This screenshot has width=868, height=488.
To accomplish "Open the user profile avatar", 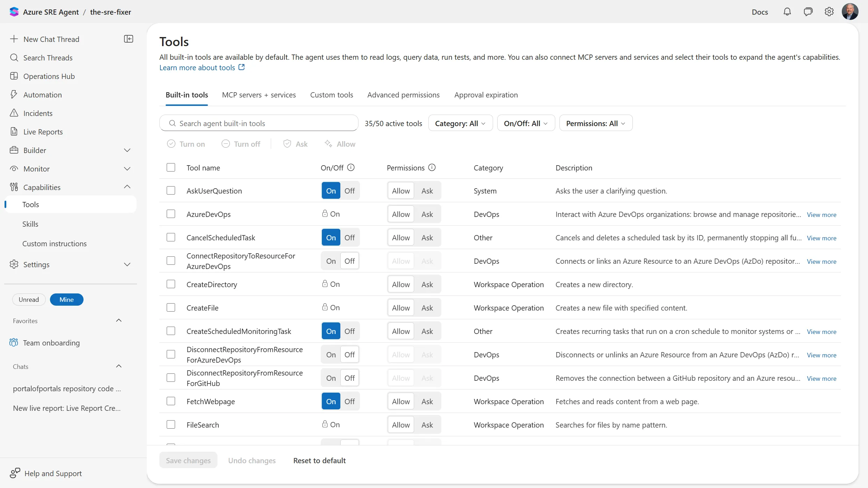I will (x=850, y=12).
